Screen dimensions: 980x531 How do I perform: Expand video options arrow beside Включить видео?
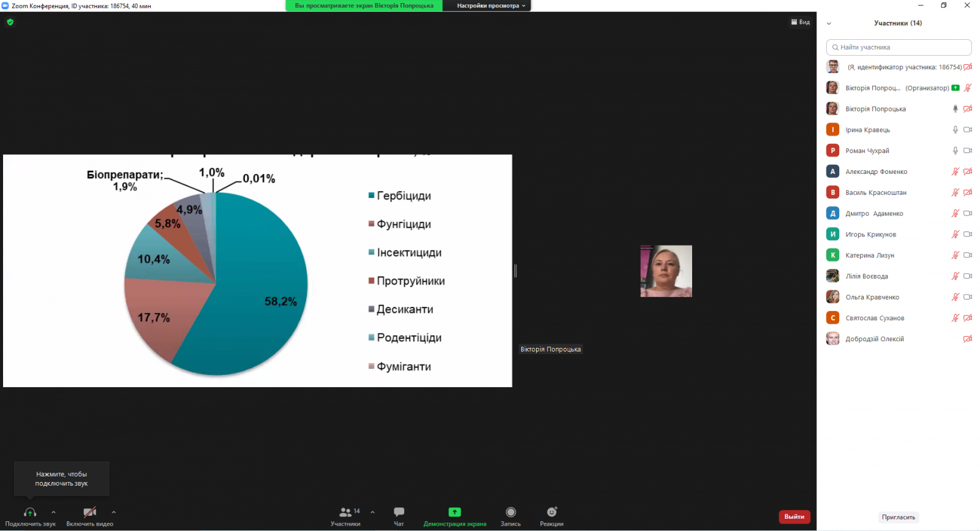[113, 512]
